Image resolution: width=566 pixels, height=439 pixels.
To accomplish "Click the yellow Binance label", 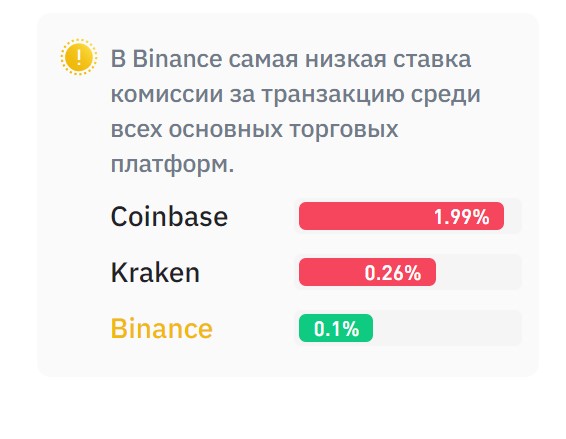I will [162, 329].
